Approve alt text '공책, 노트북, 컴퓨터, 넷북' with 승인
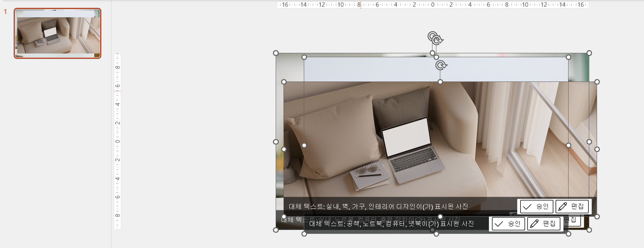The height and width of the screenshot is (248, 644). tap(508, 224)
